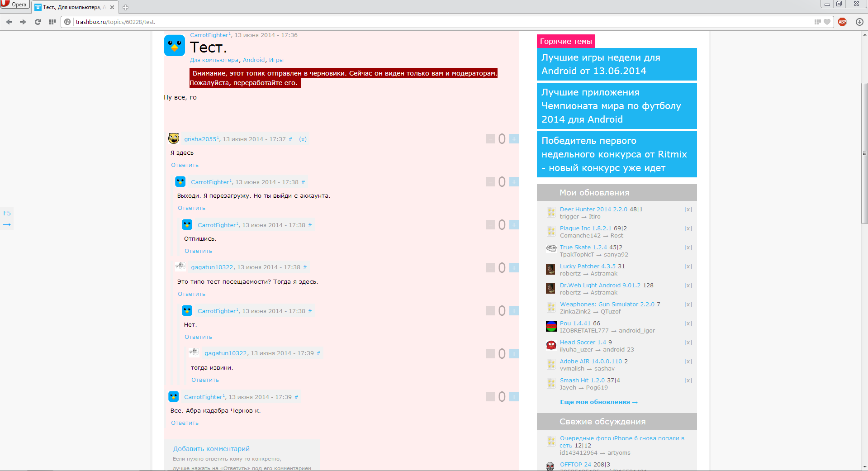Upvote comment 'Выходи. Я перезагружу'
This screenshot has height=471, width=868.
coord(514,182)
